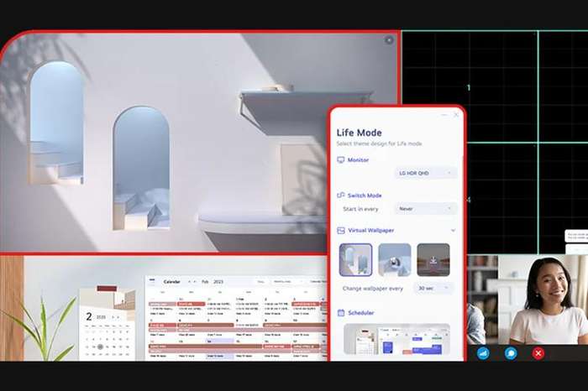Select the smiling woman's video tile
The width and height of the screenshot is (588, 391).
(x=543, y=300)
